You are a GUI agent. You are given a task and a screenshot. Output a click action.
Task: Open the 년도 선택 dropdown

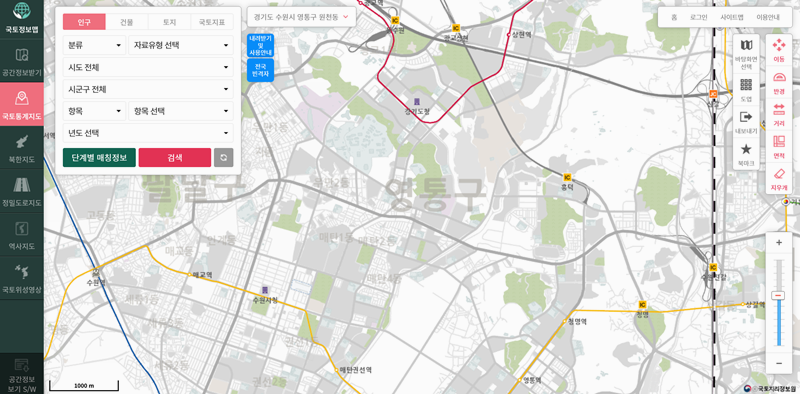coord(148,133)
